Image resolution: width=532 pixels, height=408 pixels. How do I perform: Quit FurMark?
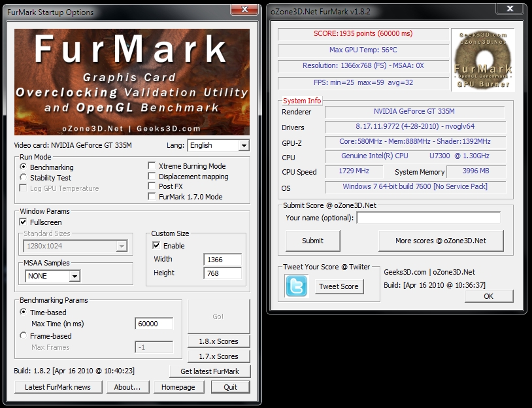point(230,387)
